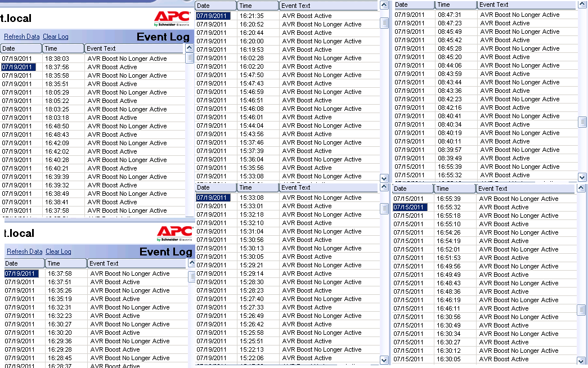Click Clear Log above the 18:38:03 entry
This screenshot has width=588, height=368.
56,37
